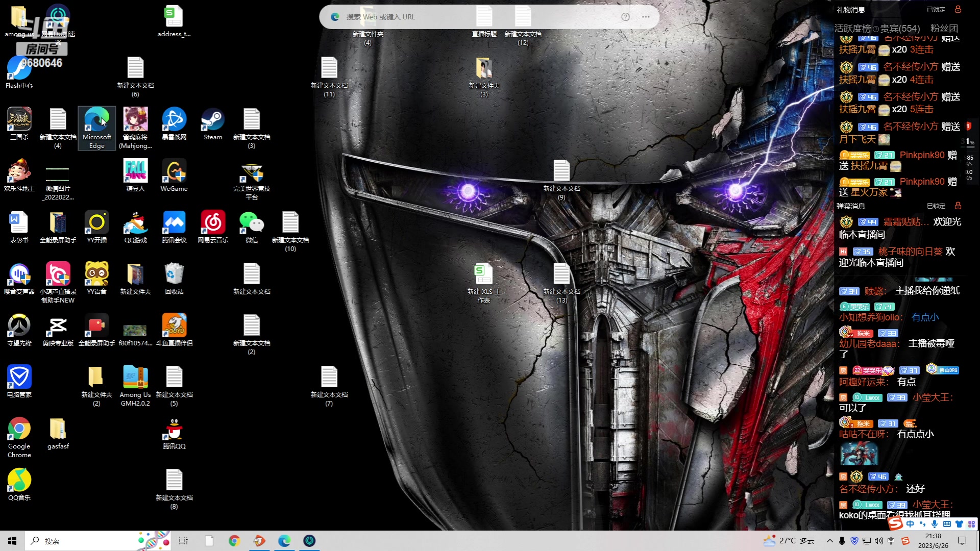Select the 雀魂麻将 (Mahjong) desktop icon
This screenshot has width=980, height=551.
pyautogui.click(x=135, y=128)
